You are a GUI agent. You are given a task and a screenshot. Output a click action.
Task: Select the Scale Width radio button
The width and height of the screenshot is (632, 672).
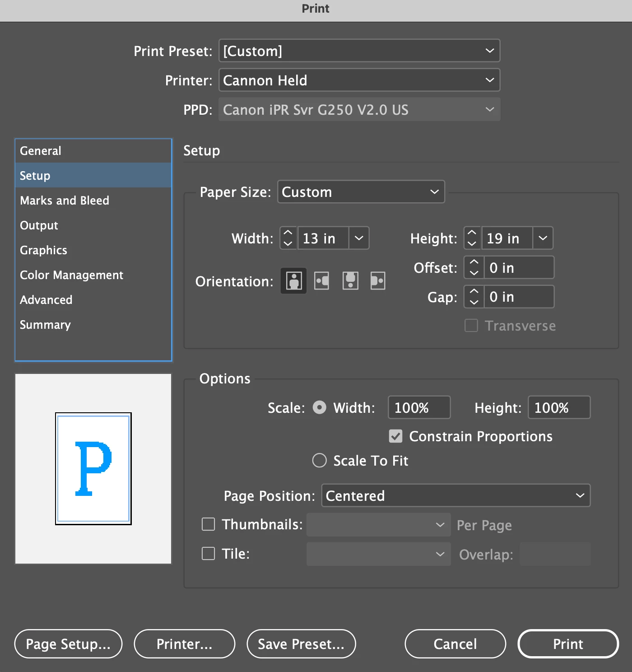pos(320,408)
